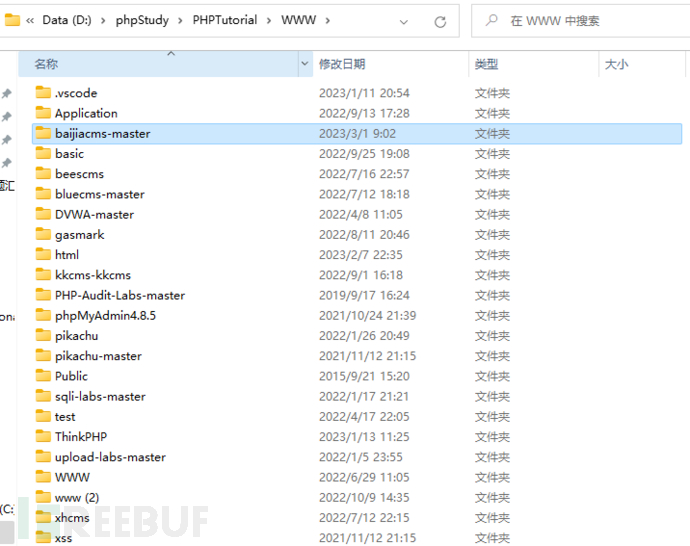This screenshot has height=546, width=690.
Task: Expand the chevron after WWW breadcrumb
Action: (327, 21)
